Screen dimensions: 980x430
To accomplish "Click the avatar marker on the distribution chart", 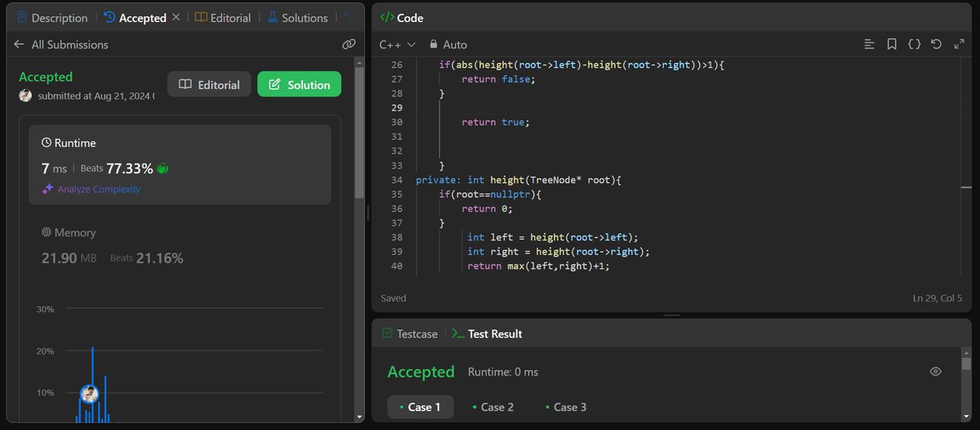I will point(90,393).
